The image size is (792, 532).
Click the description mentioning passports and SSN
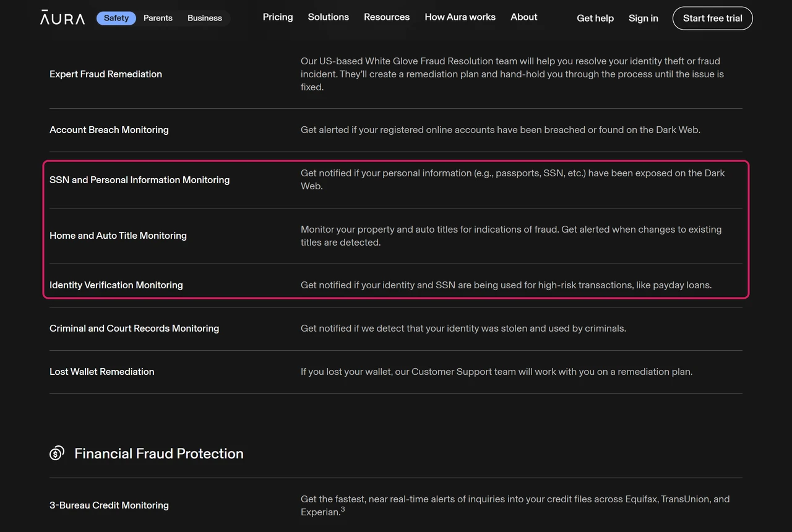click(x=513, y=179)
